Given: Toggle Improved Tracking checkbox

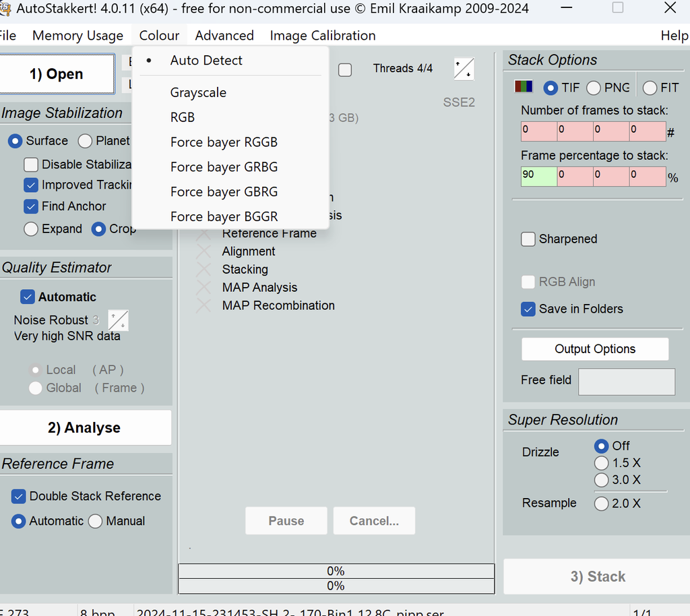Looking at the screenshot, I should tap(31, 185).
